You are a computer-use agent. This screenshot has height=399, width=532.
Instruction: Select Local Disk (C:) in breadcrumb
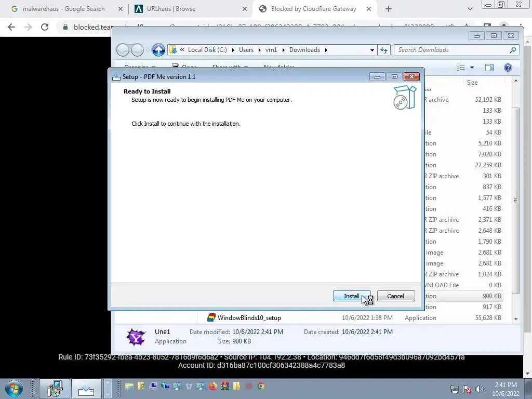[207, 50]
